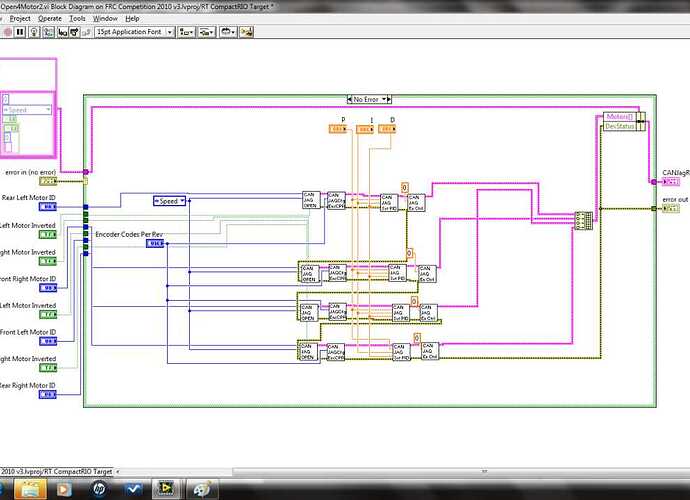Open the Help menu
Image resolution: width=690 pixels, height=500 pixels.
[132, 18]
